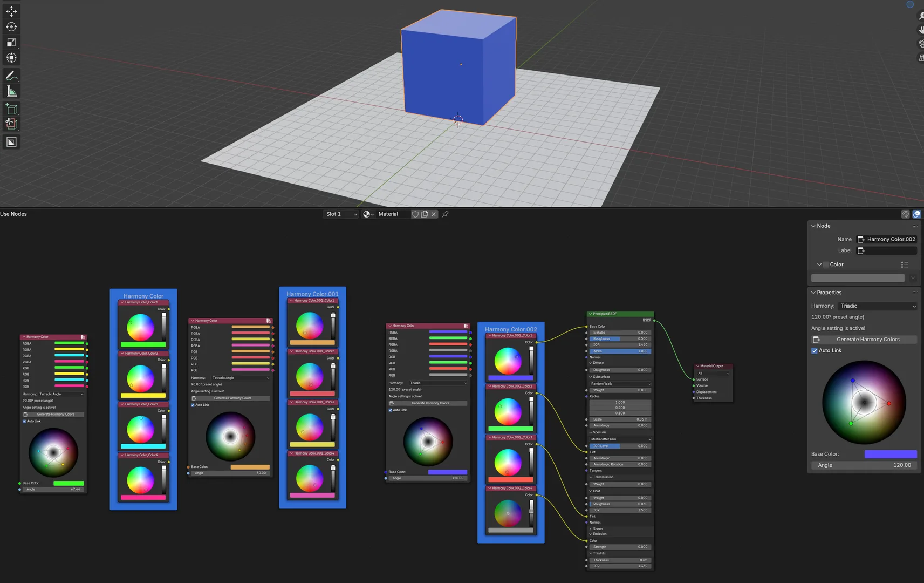Collapse the Properties sidebar panel
The image size is (924, 583).
[x=813, y=293]
